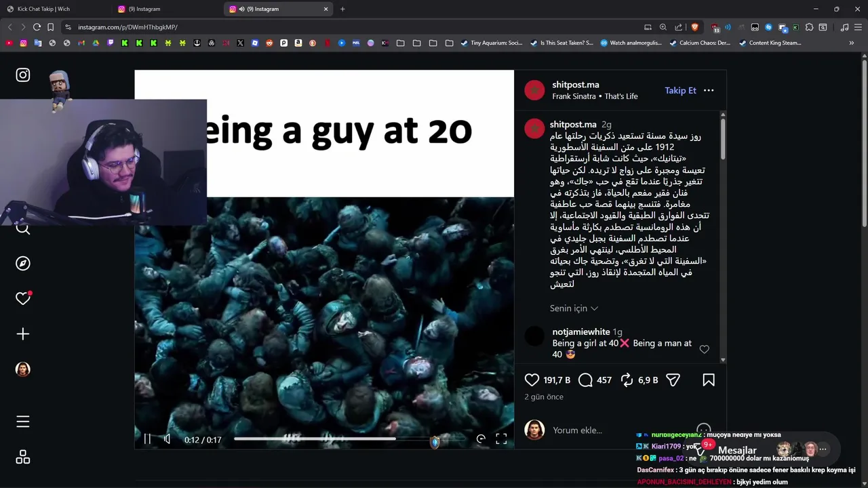Open the shitpost.ma username in post header

[x=576, y=85]
